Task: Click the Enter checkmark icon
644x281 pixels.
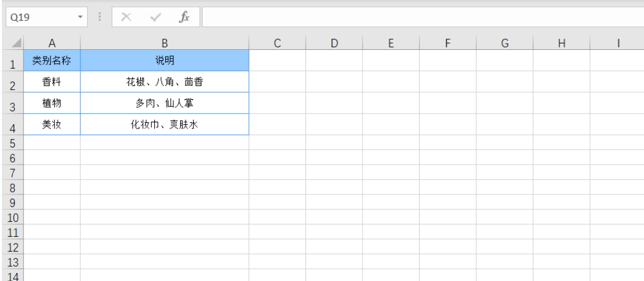Action: coord(155,17)
